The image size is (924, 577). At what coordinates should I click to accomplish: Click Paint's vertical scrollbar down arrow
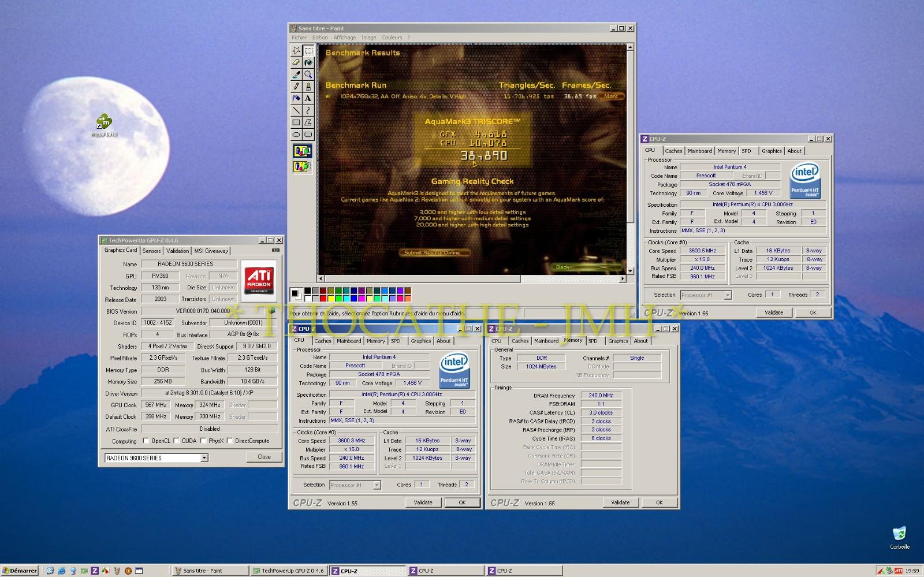pyautogui.click(x=630, y=271)
